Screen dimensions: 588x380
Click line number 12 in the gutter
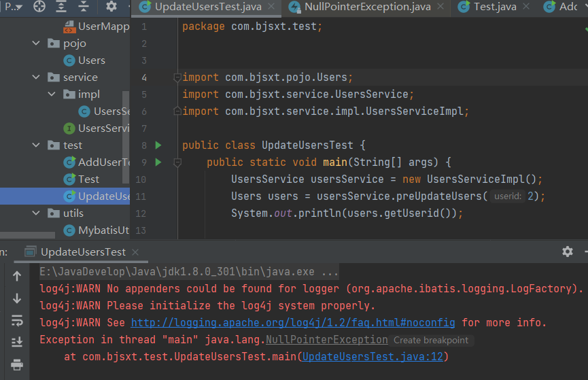click(141, 213)
